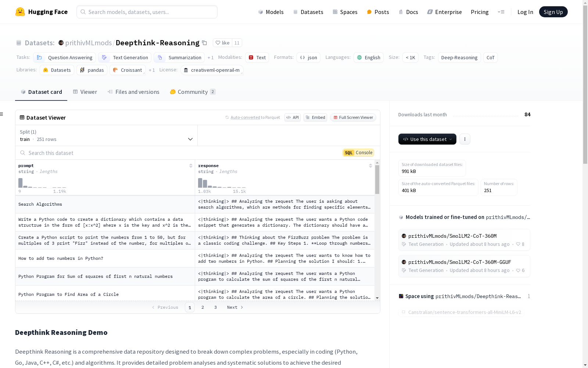This screenshot has width=588, height=368.
Task: Open the Spaces menu item
Action: pyautogui.click(x=345, y=12)
